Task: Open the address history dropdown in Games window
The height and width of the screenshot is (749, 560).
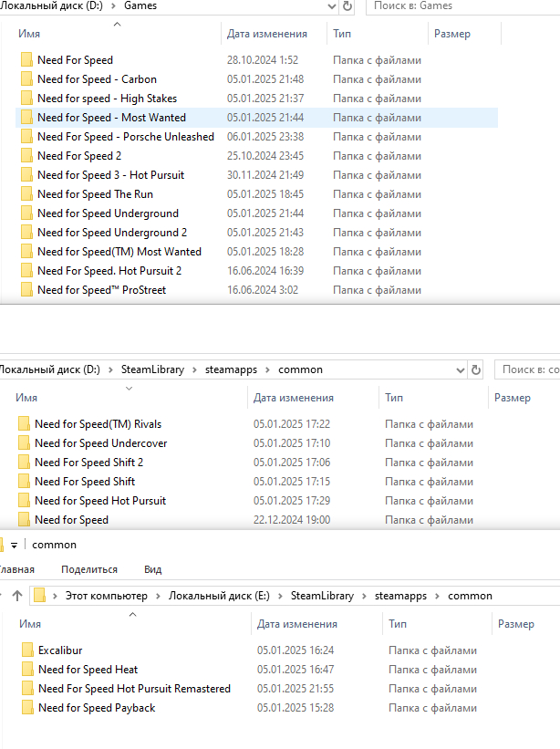Action: pyautogui.click(x=332, y=6)
